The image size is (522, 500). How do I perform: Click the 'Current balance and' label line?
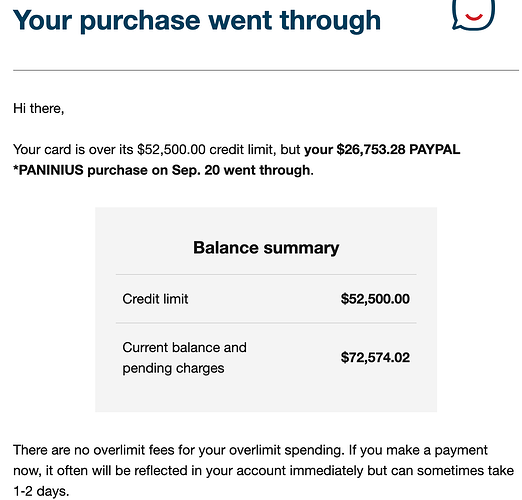coord(184,347)
